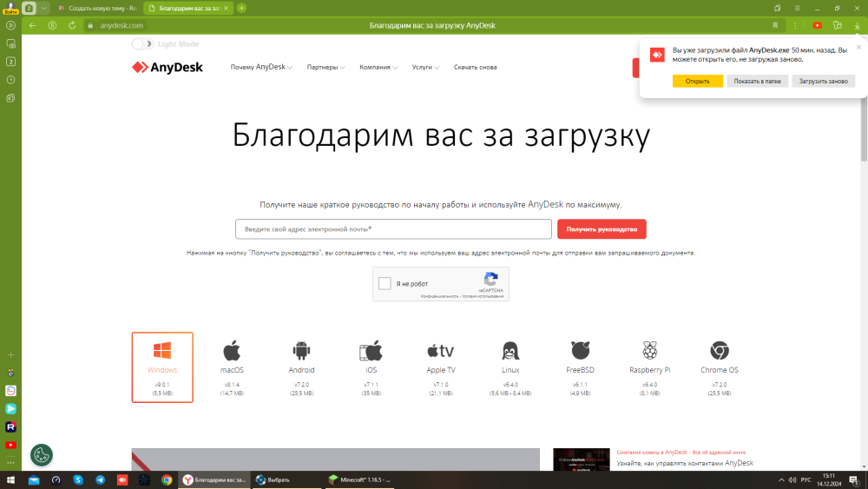Open the history clock icon in sidebar
Screen dimensions: 868x489
10,80
